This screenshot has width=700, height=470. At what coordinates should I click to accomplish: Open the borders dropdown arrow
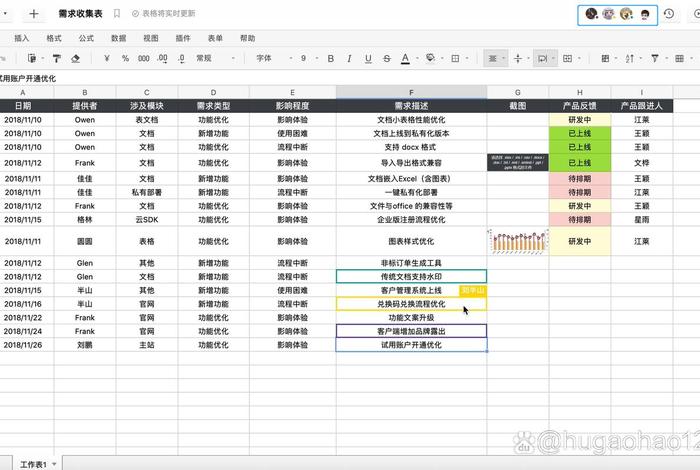467,58
